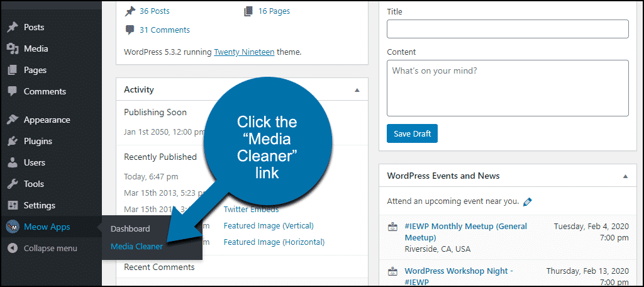Focus the Quick Draft Title field
The height and width of the screenshot is (287, 644).
click(508, 29)
